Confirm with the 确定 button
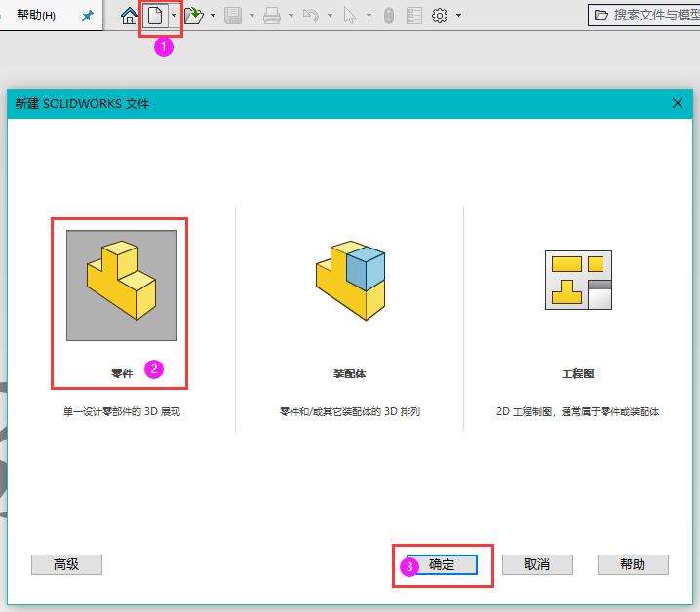700x612 pixels. 442,564
